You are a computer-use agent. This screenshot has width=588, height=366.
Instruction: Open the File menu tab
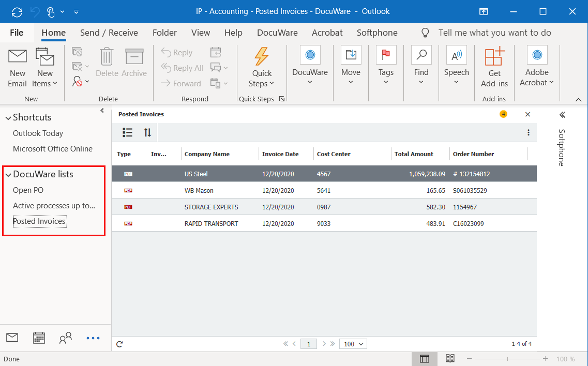coord(17,33)
